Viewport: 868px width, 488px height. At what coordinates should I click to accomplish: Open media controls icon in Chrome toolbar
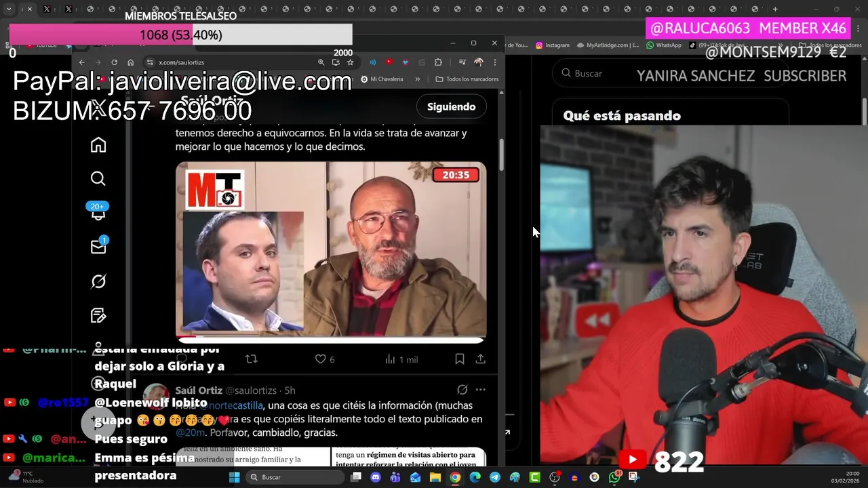(462, 62)
